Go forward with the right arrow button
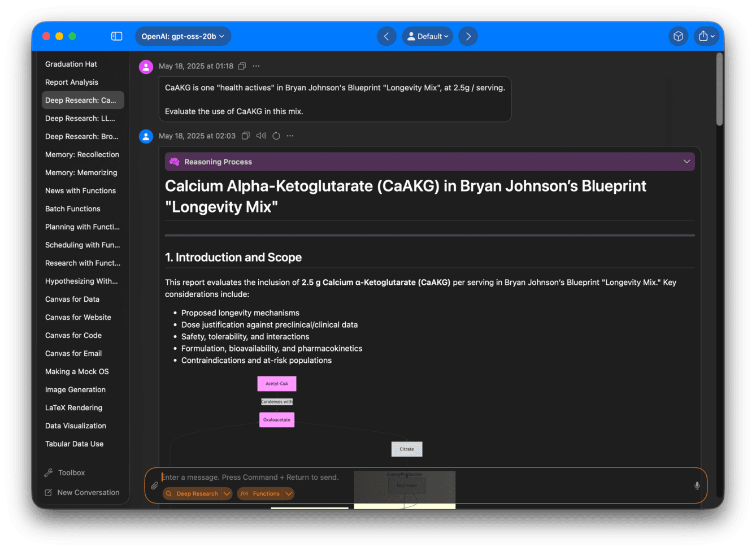Viewport: 756px width, 551px height. 468,36
